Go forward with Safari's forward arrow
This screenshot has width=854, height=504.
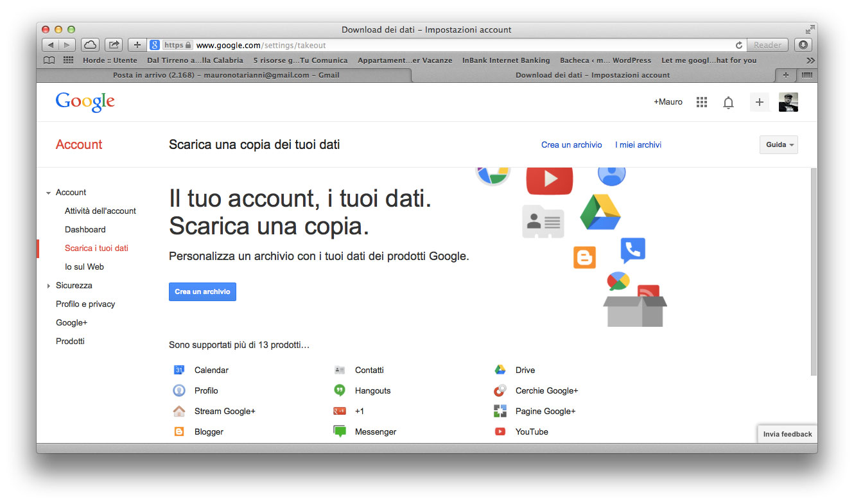[67, 45]
